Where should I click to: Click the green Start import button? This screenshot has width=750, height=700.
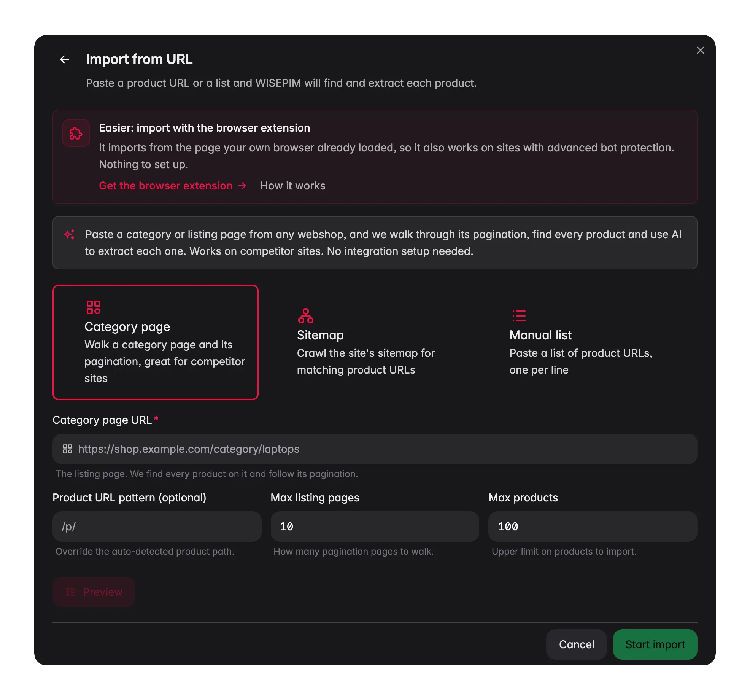[655, 644]
